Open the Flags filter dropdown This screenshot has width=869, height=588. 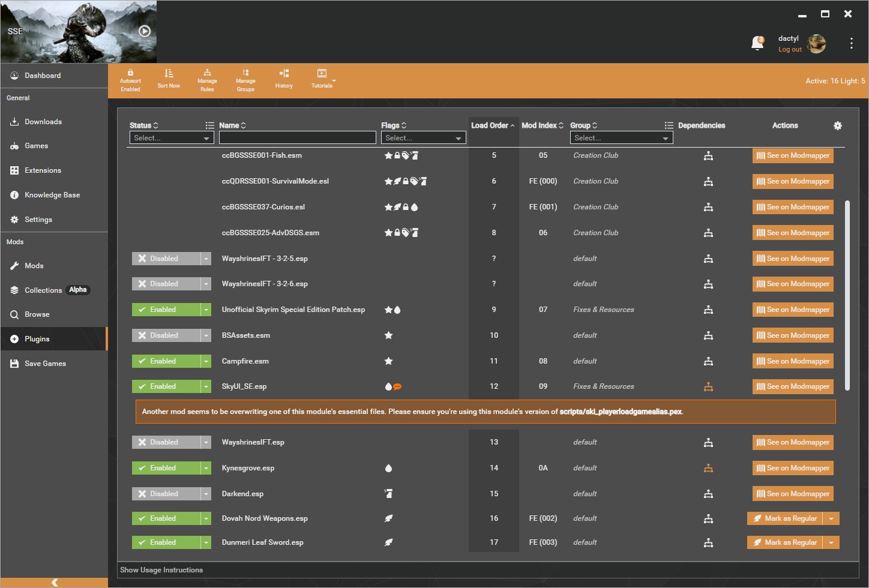[x=423, y=137]
